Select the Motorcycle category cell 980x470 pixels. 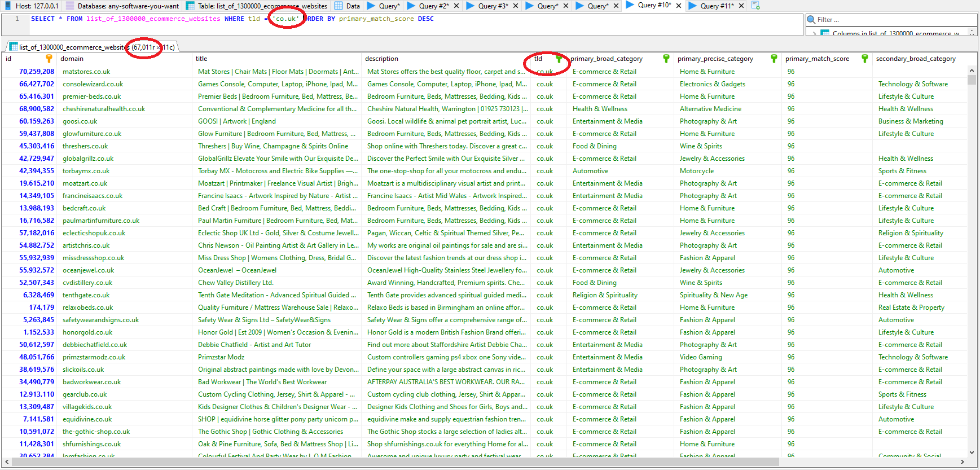point(728,171)
